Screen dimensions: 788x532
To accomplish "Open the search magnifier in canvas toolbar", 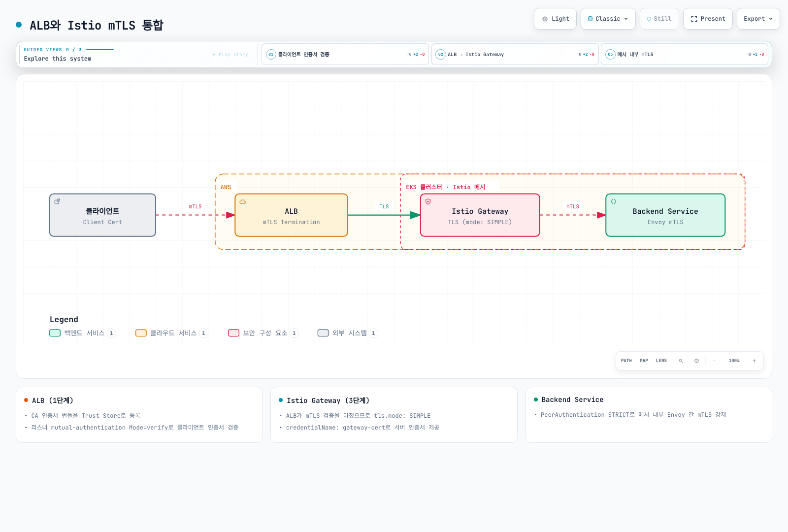I will (681, 361).
